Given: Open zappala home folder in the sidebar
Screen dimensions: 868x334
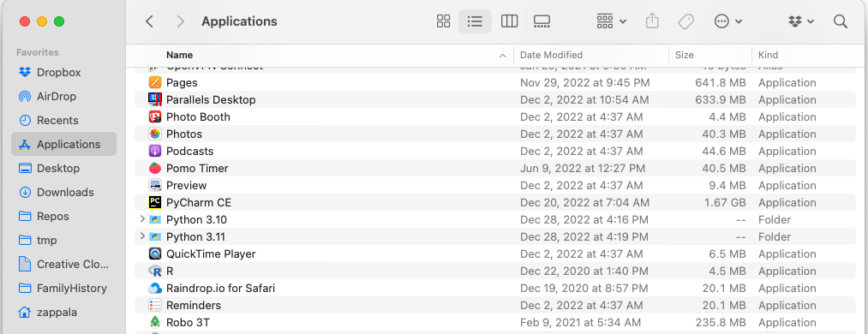Looking at the screenshot, I should (x=57, y=312).
